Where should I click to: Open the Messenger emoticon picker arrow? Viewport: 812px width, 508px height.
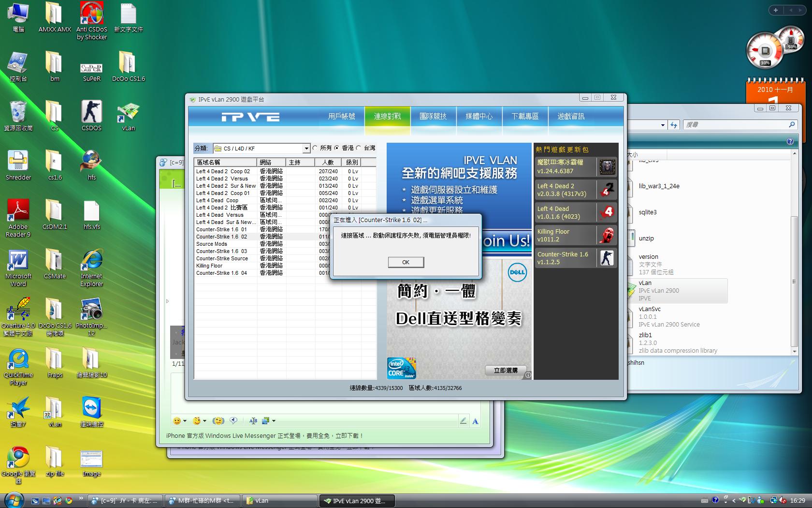(x=185, y=421)
